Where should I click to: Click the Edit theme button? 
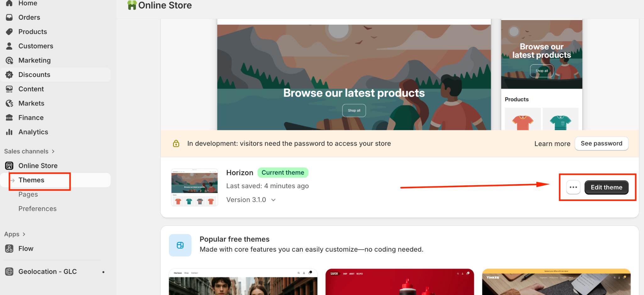pos(606,187)
